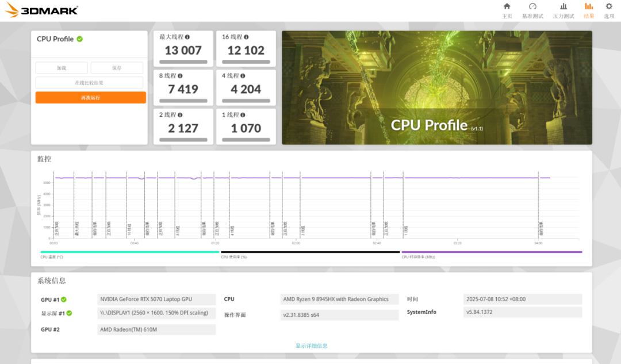Go to the 主页 home page
Screen dimensions: 621x364
(x=507, y=11)
